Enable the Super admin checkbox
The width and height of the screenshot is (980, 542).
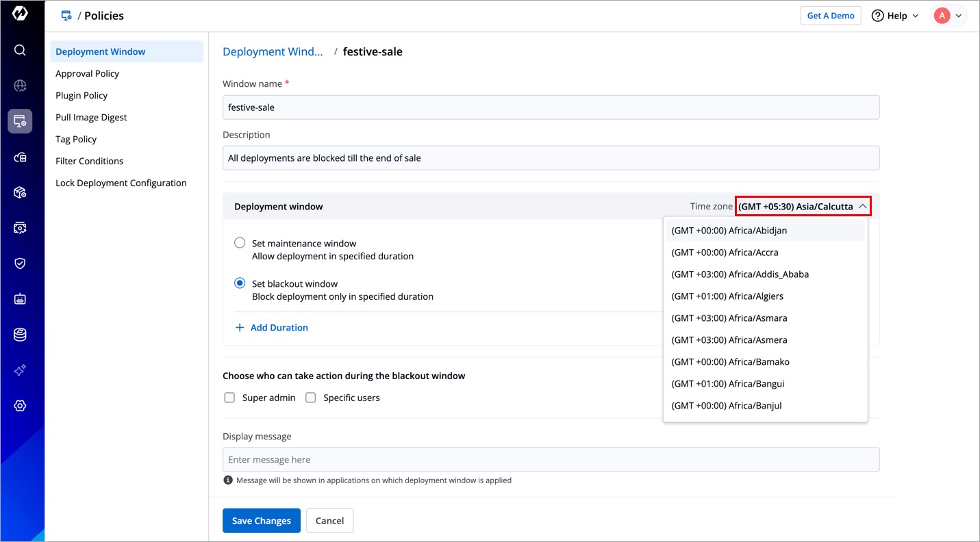[x=230, y=398]
